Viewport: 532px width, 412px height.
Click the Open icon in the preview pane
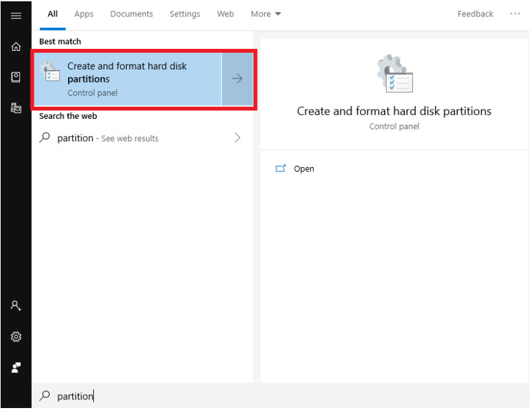click(280, 168)
